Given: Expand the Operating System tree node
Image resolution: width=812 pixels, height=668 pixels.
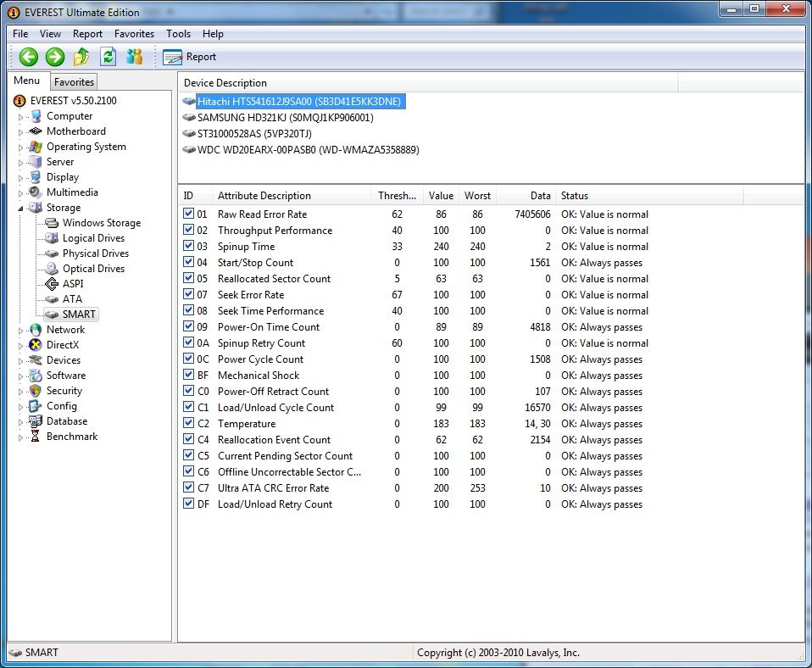Looking at the screenshot, I should coord(20,148).
